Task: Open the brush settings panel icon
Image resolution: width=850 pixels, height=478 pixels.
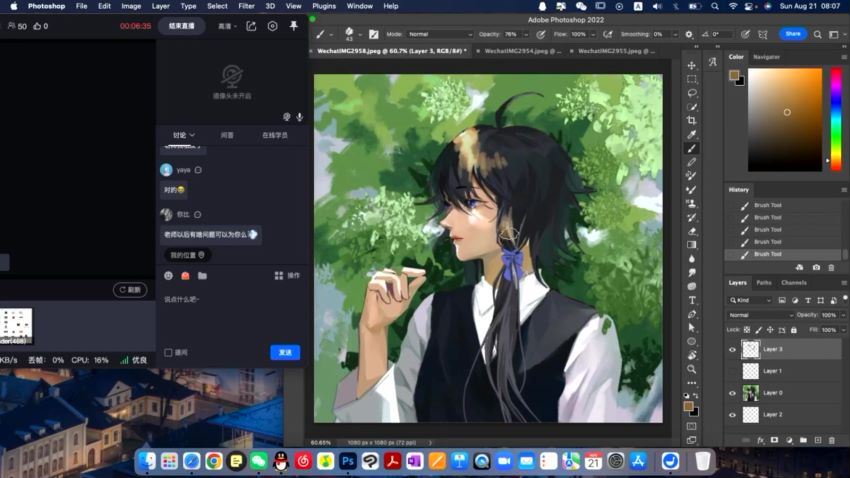Action: tap(374, 34)
